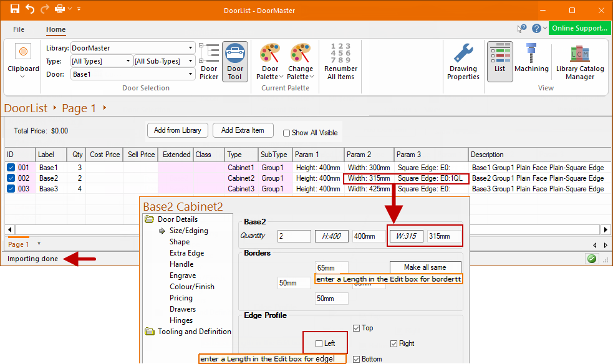Viewport: 613px width, 364px height.
Task: Select the Page 1 bottom tab
Action: pyautogui.click(x=18, y=244)
